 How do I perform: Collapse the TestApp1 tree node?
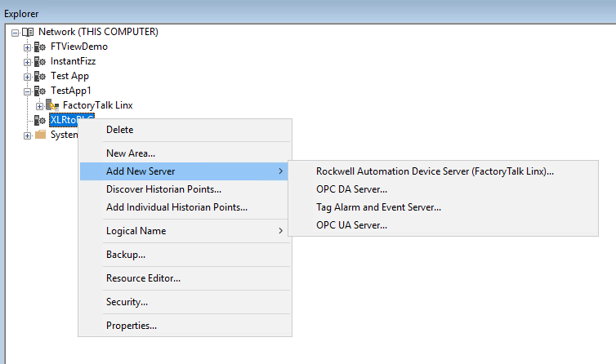(x=27, y=91)
